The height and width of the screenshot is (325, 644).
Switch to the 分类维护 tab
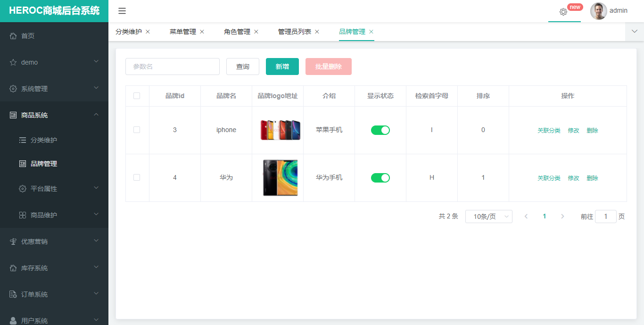click(x=129, y=32)
